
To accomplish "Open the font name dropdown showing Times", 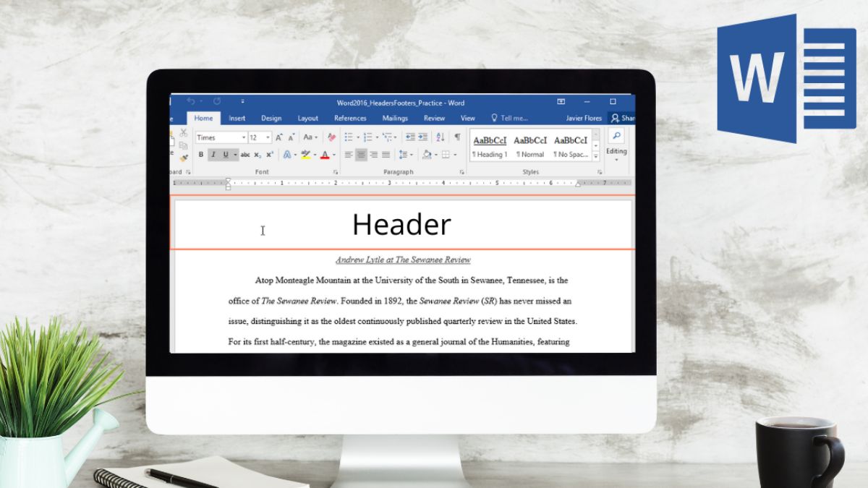I will tap(221, 137).
